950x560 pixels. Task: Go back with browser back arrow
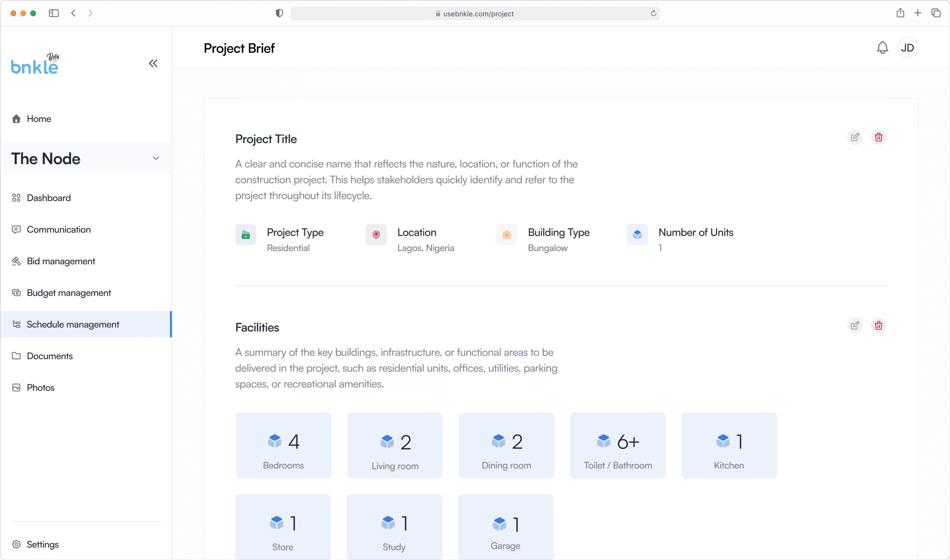coord(73,13)
